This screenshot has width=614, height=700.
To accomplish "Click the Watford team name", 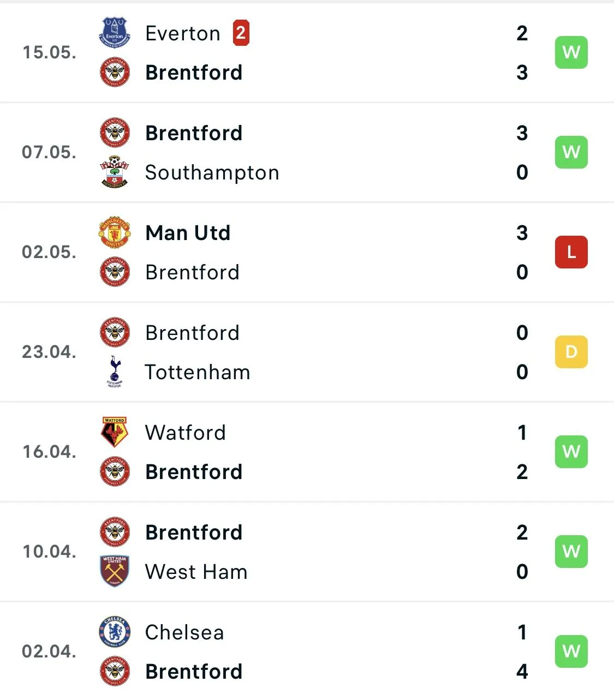I will [186, 433].
